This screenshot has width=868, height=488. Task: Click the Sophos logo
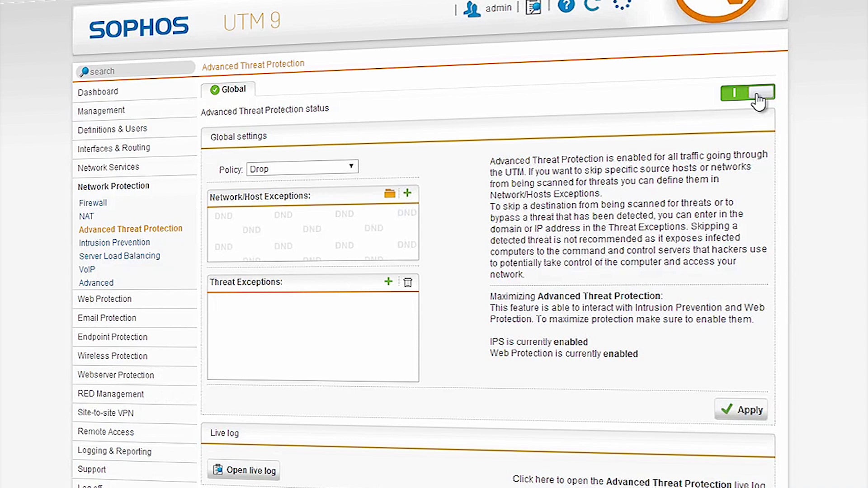(139, 27)
